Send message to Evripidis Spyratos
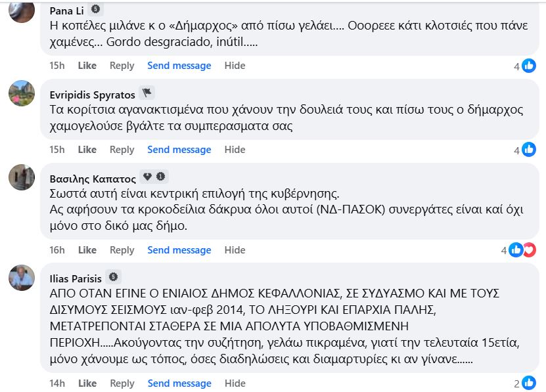This screenshot has height=392, width=546. pyautogui.click(x=179, y=150)
